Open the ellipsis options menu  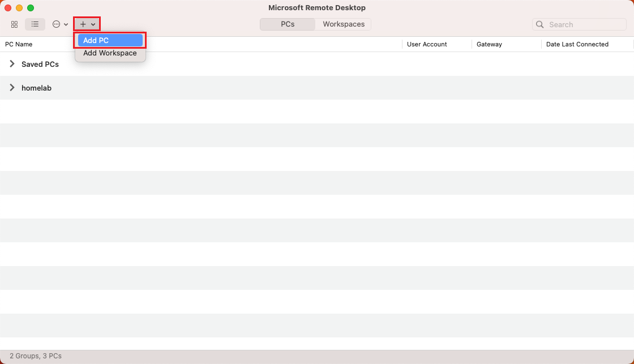60,24
